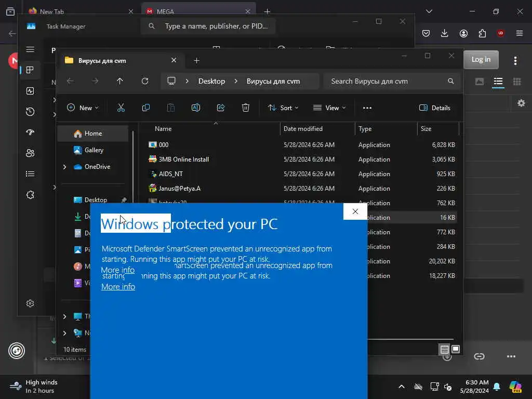This screenshot has width=532, height=399.
Task: Open Firefox account profile icon
Action: [463, 33]
